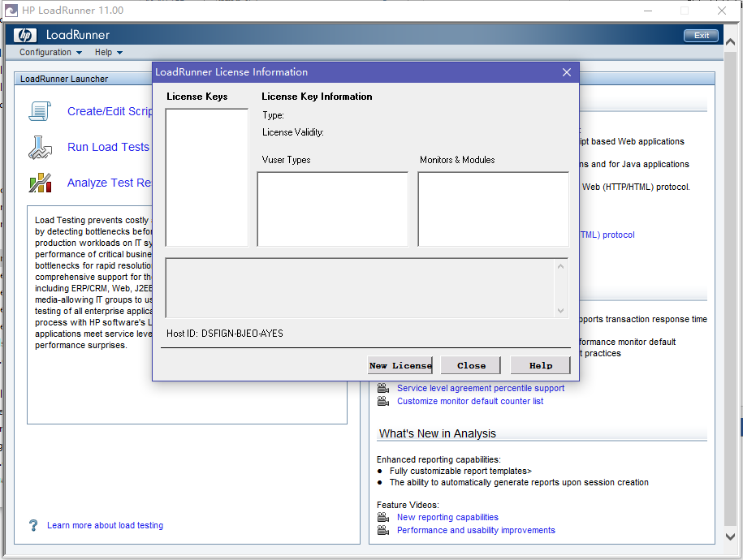
Task: Click video icon beside Customize monitor default
Action: (x=383, y=401)
